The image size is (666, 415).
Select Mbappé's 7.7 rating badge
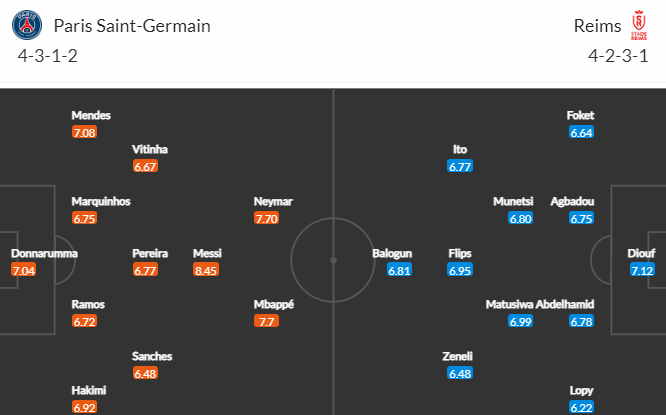pos(266,322)
